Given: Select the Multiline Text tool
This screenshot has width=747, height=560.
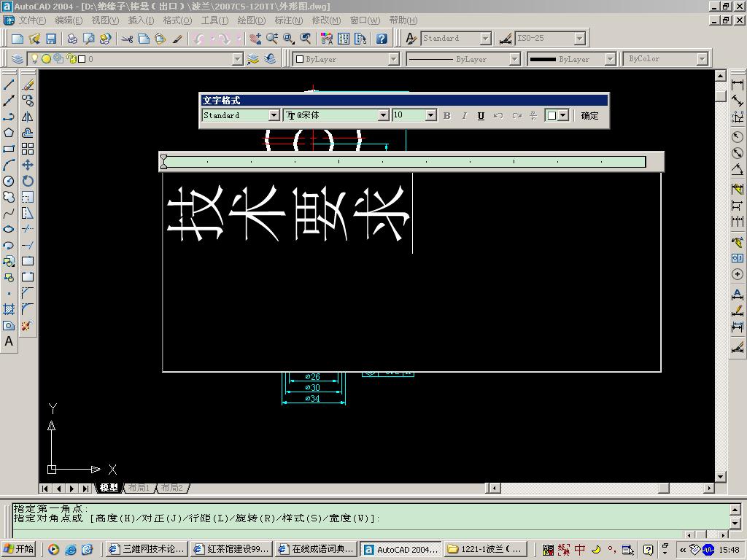Looking at the screenshot, I should (x=9, y=341).
